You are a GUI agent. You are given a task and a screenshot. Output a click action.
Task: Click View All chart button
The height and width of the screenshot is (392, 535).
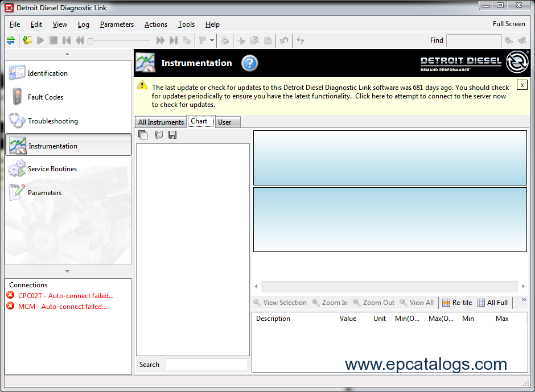pos(417,303)
